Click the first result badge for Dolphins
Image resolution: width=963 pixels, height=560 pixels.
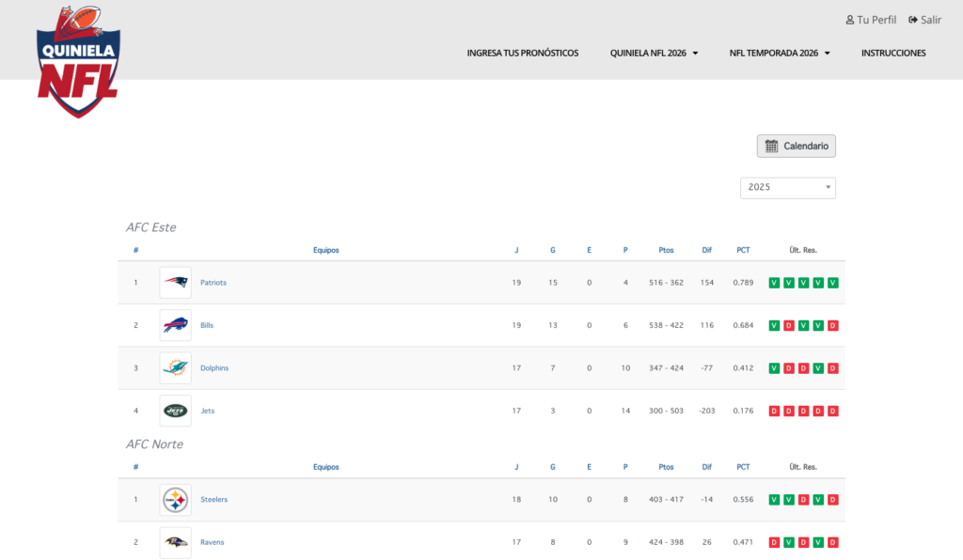pos(774,368)
